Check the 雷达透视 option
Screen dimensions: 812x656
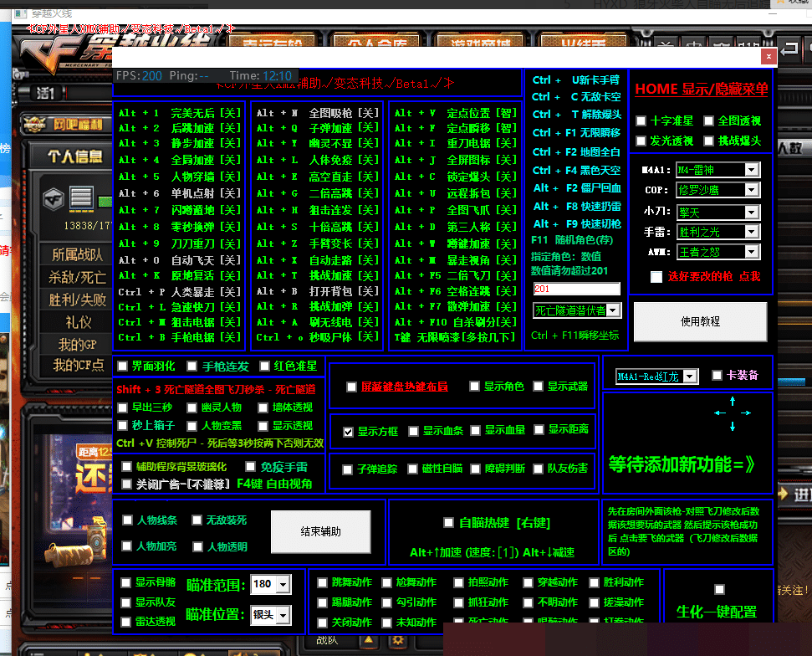(125, 622)
